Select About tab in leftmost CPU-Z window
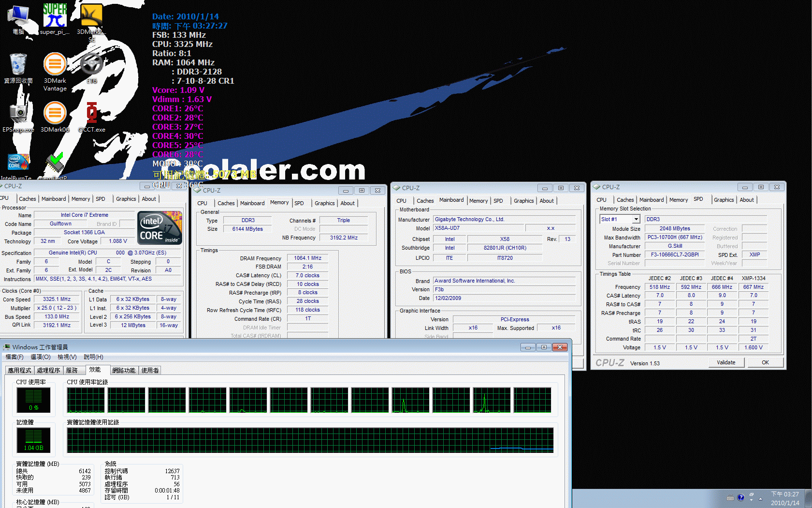The height and width of the screenshot is (508, 812). click(149, 199)
